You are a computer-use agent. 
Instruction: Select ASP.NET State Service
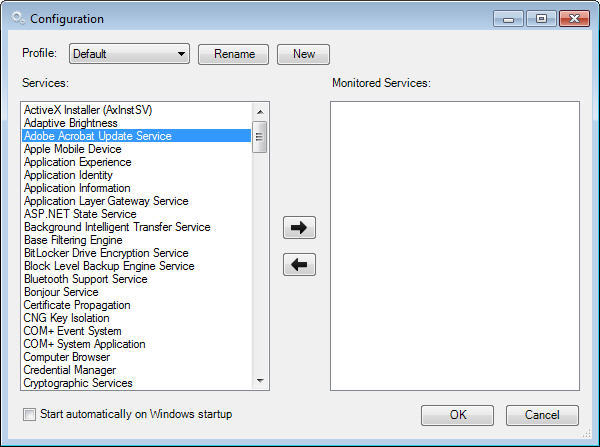pyautogui.click(x=136, y=214)
